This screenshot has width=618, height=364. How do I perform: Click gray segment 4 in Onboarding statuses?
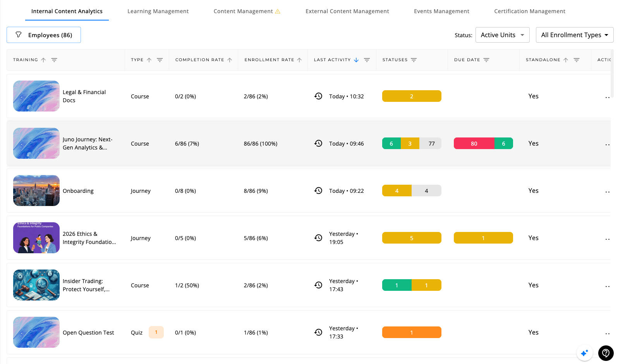point(426,191)
